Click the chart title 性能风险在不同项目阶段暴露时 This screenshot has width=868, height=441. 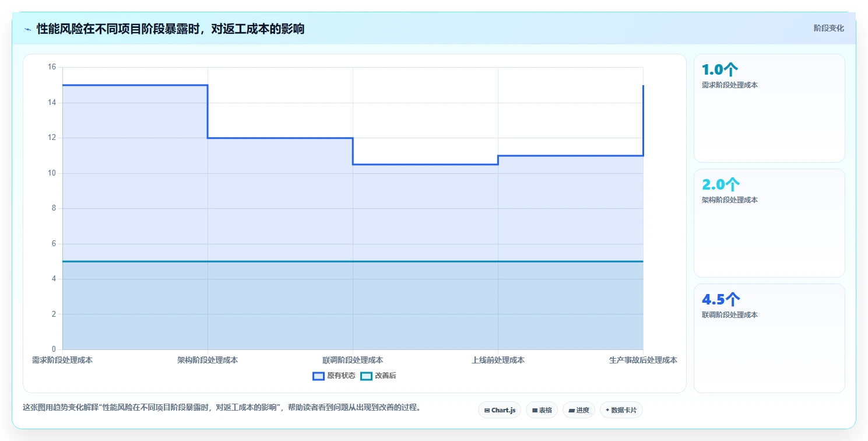coord(170,29)
